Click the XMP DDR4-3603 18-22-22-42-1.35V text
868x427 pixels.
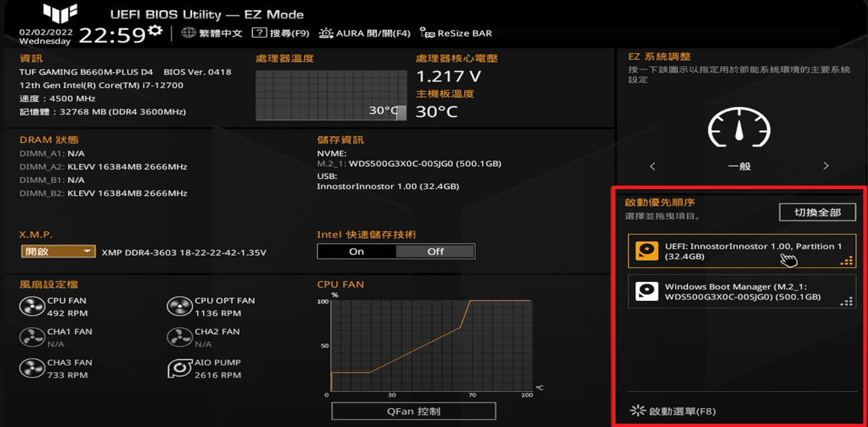tap(184, 252)
